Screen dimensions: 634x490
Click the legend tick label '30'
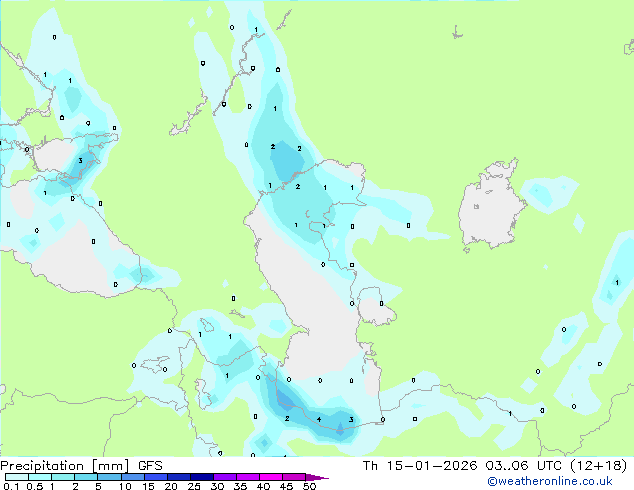coord(217,486)
